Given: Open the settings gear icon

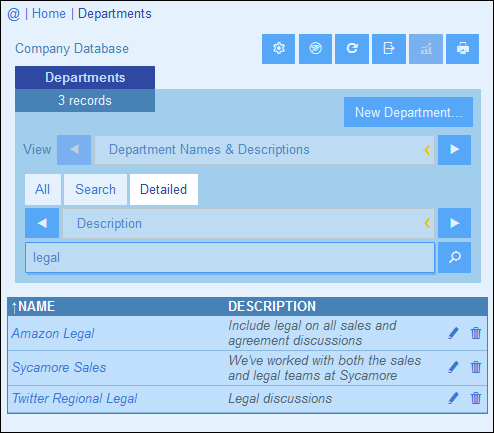Looking at the screenshot, I should (x=278, y=49).
